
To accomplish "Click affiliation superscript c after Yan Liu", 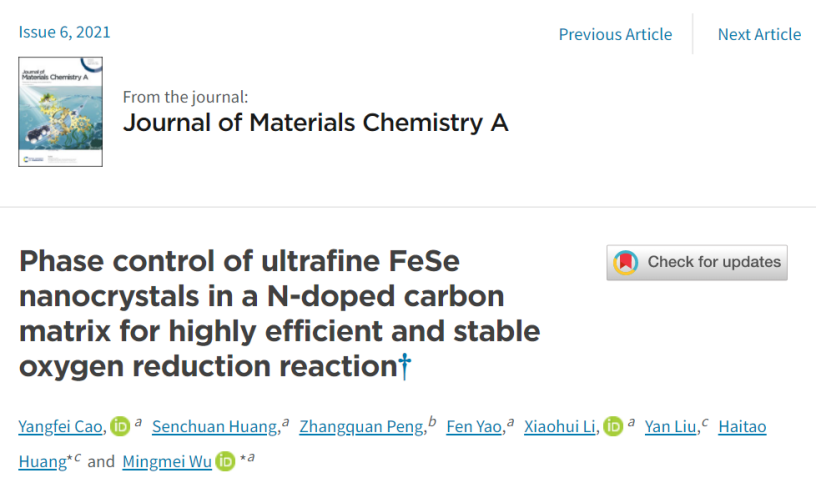I will click(x=705, y=423).
